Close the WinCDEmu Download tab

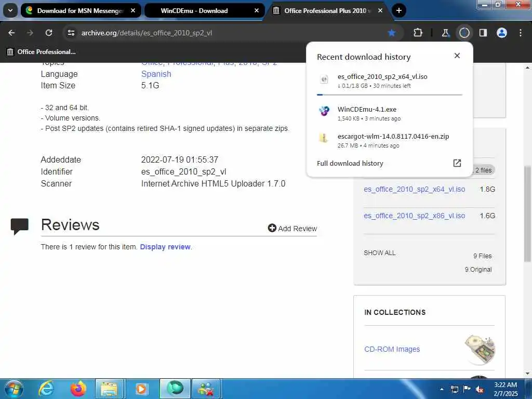coord(257,11)
